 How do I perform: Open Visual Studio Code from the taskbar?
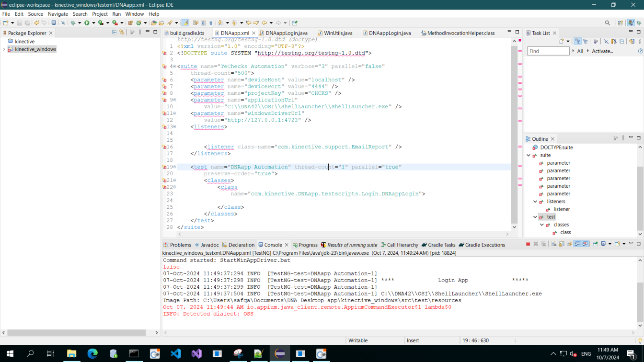click(176, 354)
